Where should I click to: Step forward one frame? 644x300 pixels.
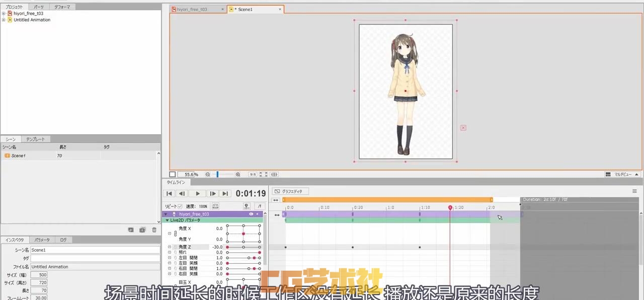click(x=212, y=194)
